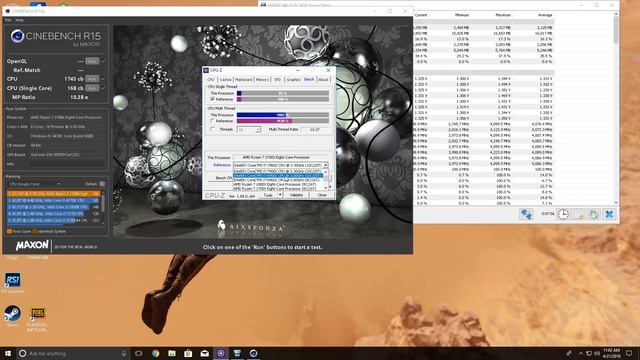Open the Windows Start menu
Image resolution: width=640 pixels, height=360 pixels.
[x=8, y=353]
